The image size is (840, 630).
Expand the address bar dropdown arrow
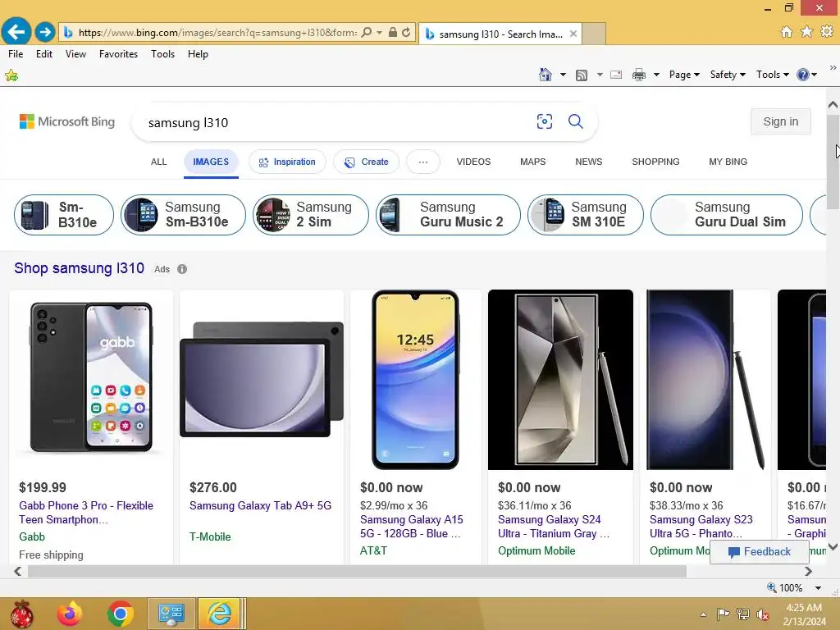379,32
